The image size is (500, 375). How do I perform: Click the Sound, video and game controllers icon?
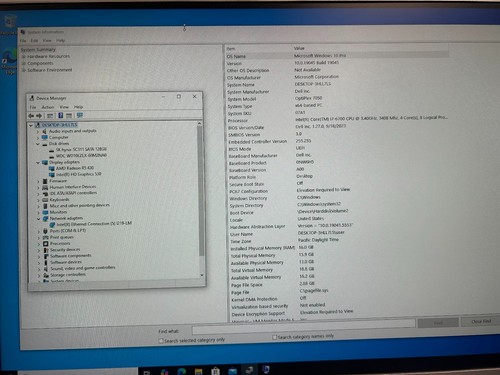point(46,269)
